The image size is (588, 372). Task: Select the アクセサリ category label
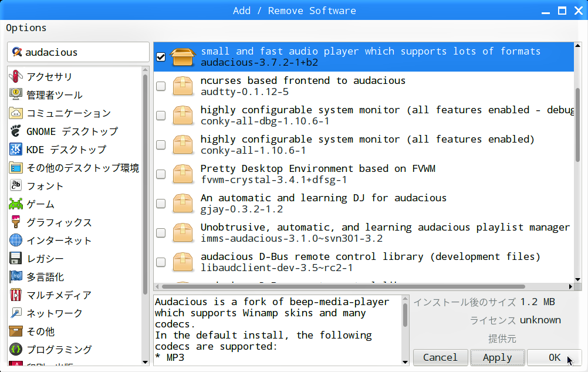click(x=49, y=76)
